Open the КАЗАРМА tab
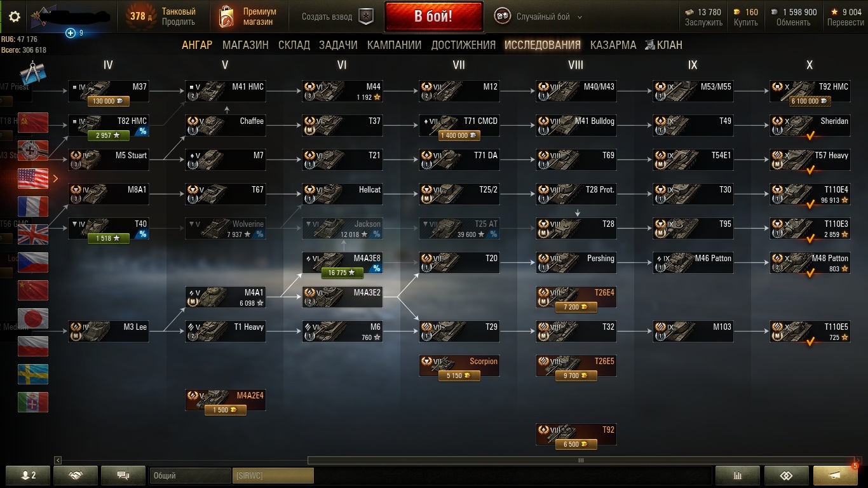 (613, 45)
